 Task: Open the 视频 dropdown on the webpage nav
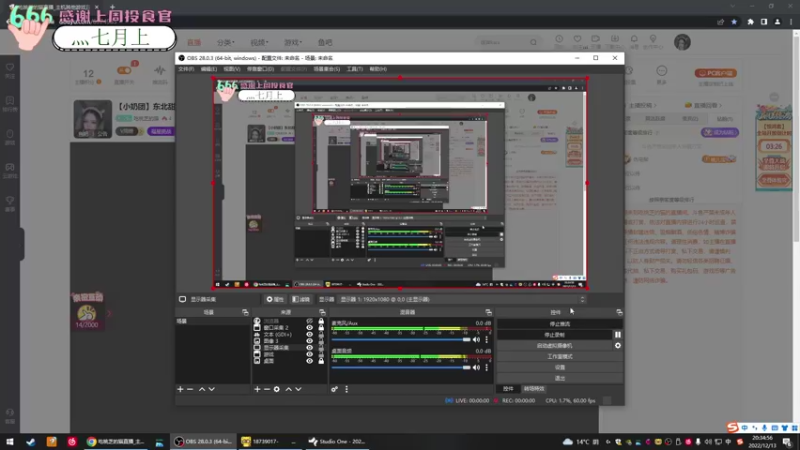259,42
